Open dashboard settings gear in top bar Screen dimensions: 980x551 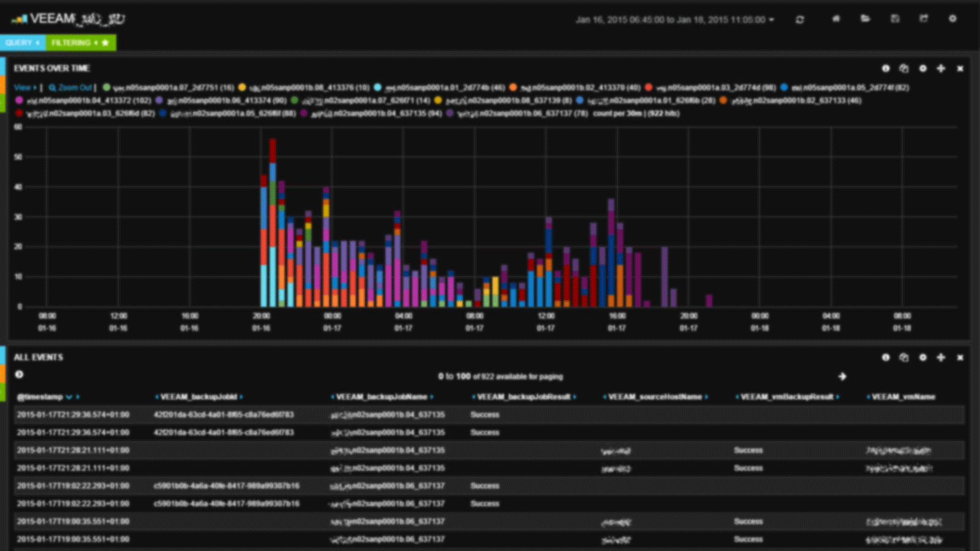click(952, 19)
